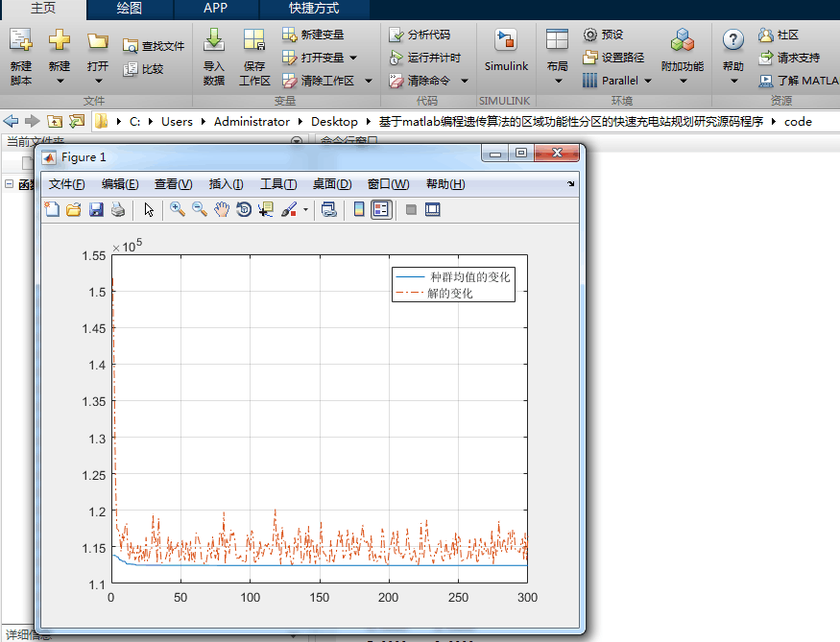The image size is (840, 642).
Task: Open 工具(T) menu in Figure 1
Action: (278, 184)
